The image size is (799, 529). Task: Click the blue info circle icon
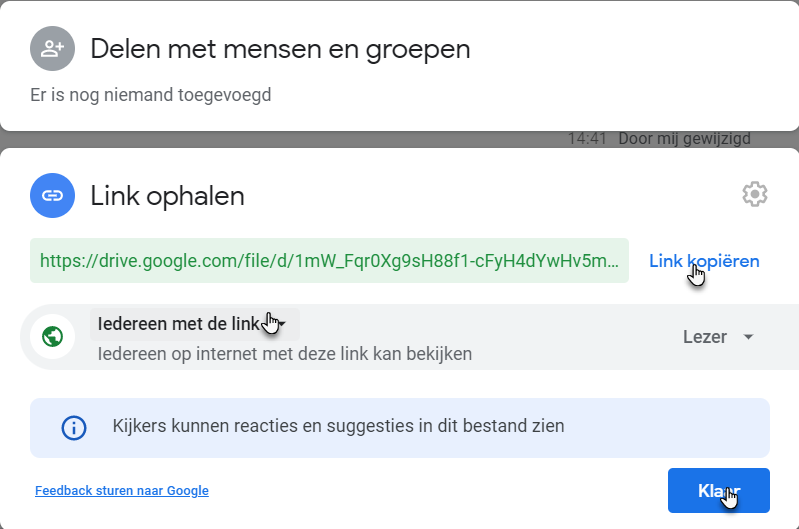[x=74, y=428]
